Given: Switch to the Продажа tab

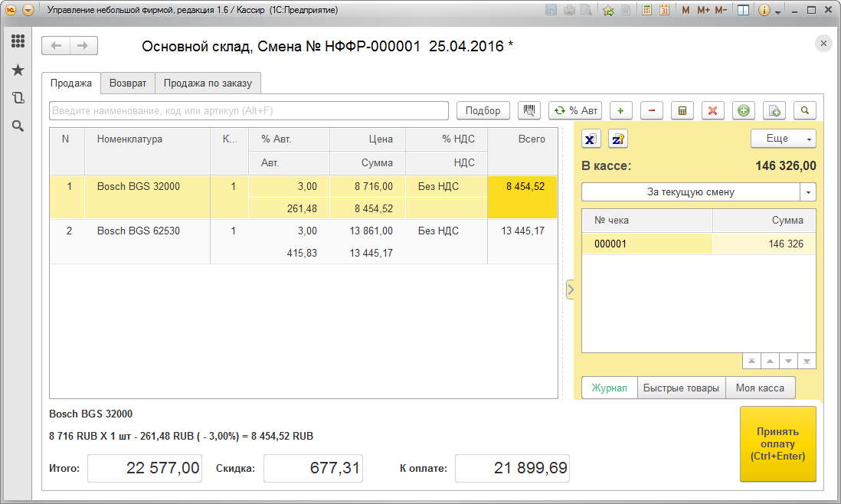Looking at the screenshot, I should coord(70,83).
